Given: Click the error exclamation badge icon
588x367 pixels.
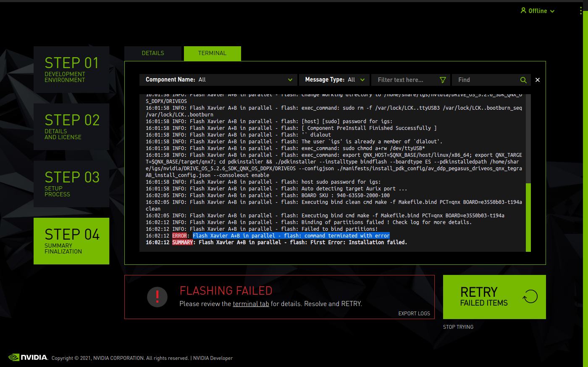Looking at the screenshot, I should coord(157,297).
